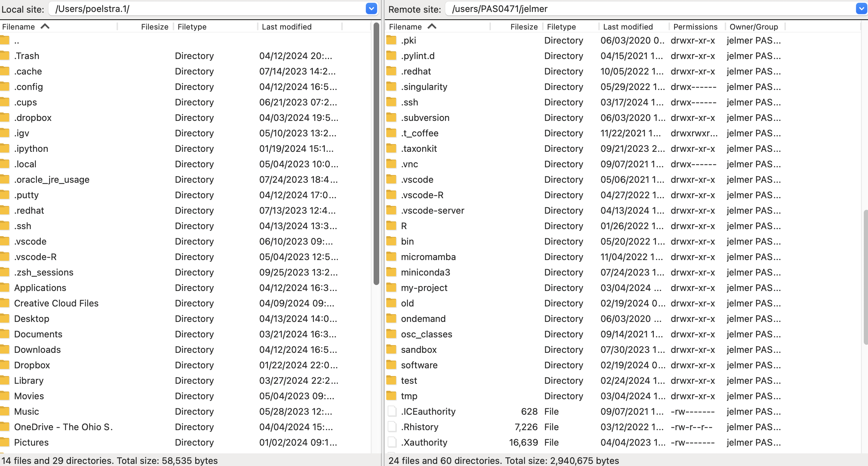Click inside the Local site path field

[176, 8]
